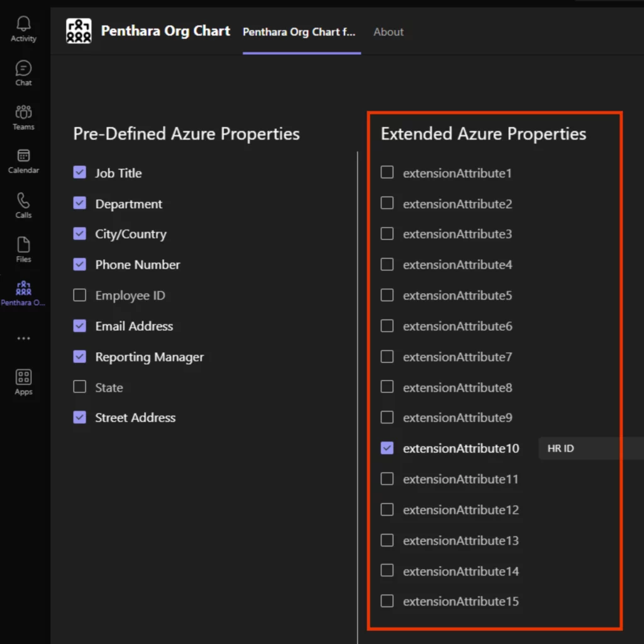Check extensionAttribute13
Viewport: 644px width, 644px height.
(x=387, y=540)
